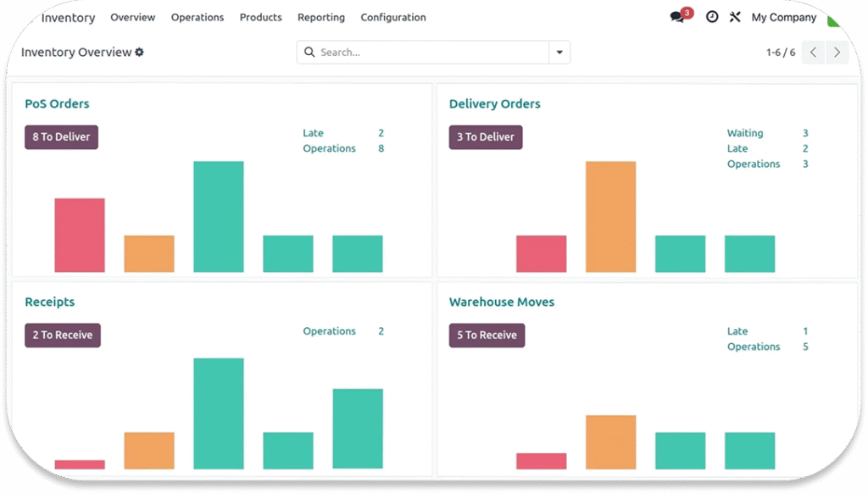Go to previous page arrow
The image size is (868, 494).
pos(813,53)
